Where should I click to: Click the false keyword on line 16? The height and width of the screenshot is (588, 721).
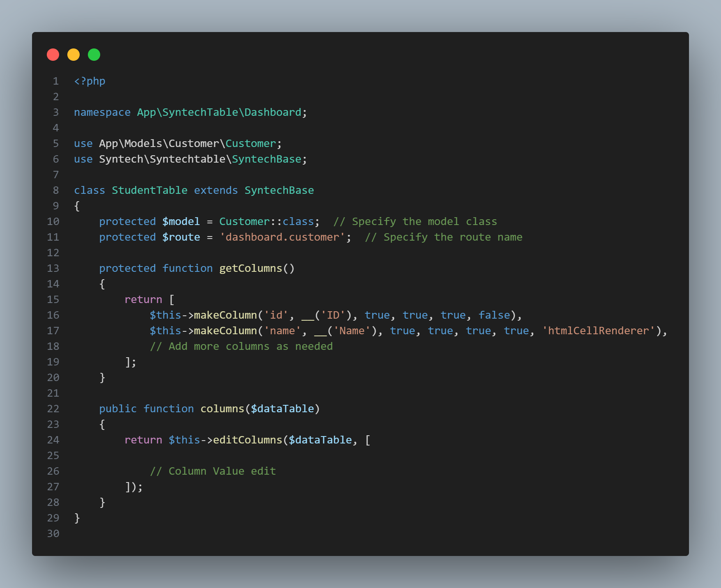click(x=494, y=315)
